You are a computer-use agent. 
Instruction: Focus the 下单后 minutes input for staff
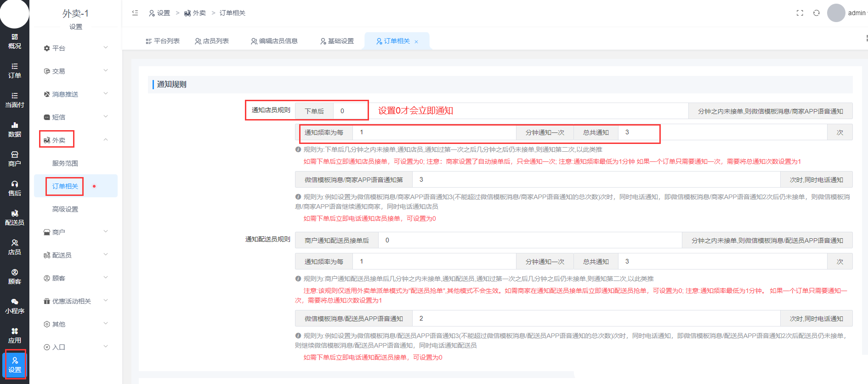[x=511, y=111]
